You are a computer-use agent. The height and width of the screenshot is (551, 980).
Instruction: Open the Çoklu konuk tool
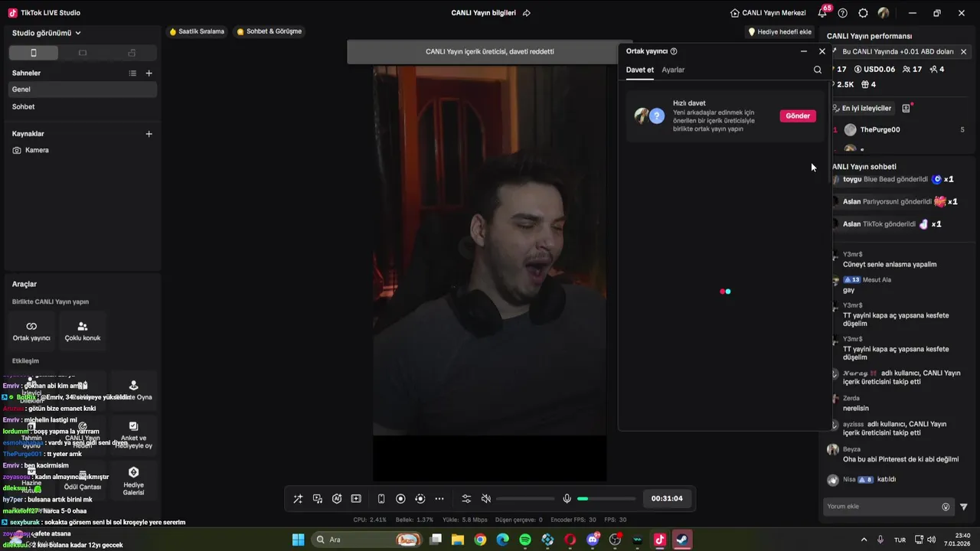(83, 331)
